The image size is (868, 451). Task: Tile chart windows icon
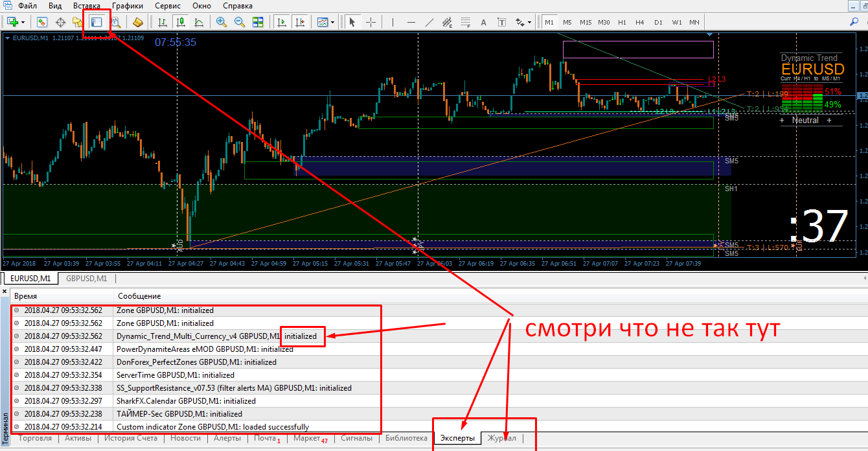pyautogui.click(x=258, y=22)
